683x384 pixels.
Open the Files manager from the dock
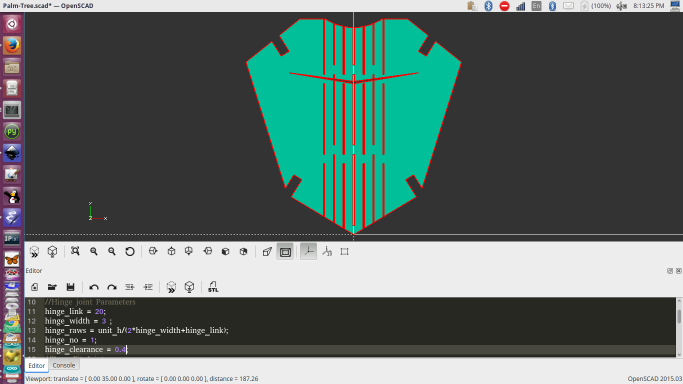tap(12, 67)
